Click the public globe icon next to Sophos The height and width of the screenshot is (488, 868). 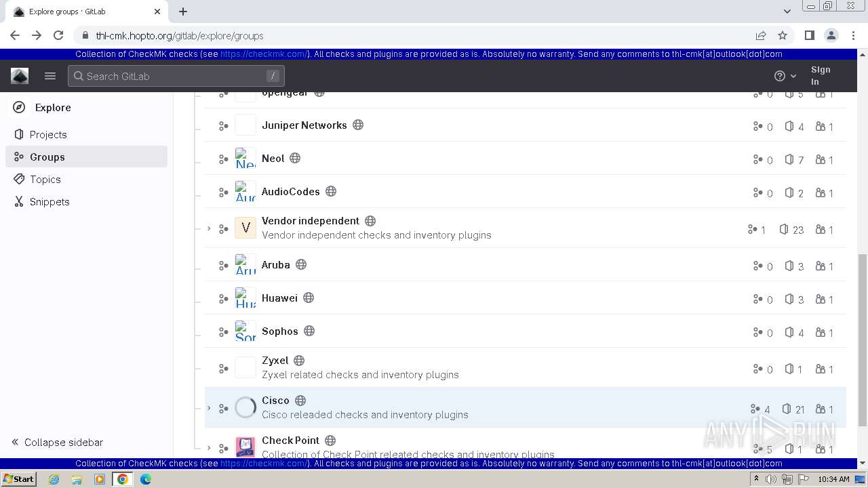point(309,331)
